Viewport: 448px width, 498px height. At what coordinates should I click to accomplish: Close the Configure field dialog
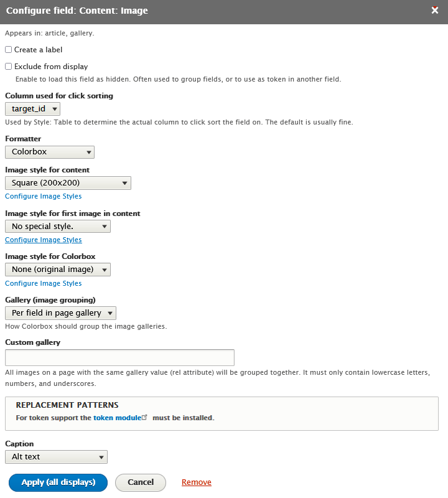click(435, 10)
